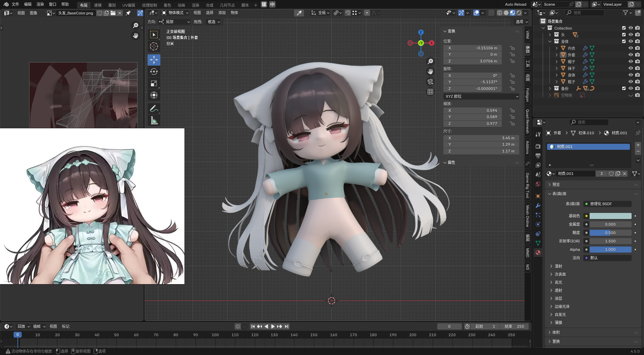Activate the Annotate pencil tool
Image resolution: width=644 pixels, height=355 pixels.
click(x=154, y=108)
